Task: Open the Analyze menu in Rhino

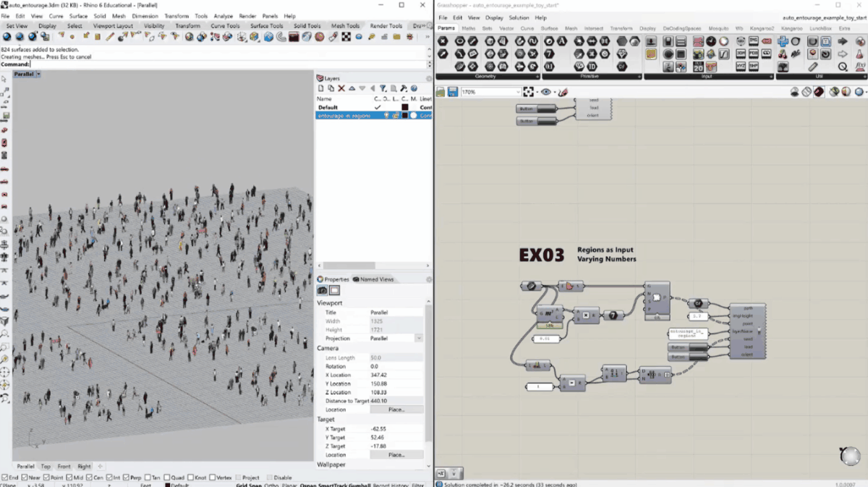Action: point(223,16)
